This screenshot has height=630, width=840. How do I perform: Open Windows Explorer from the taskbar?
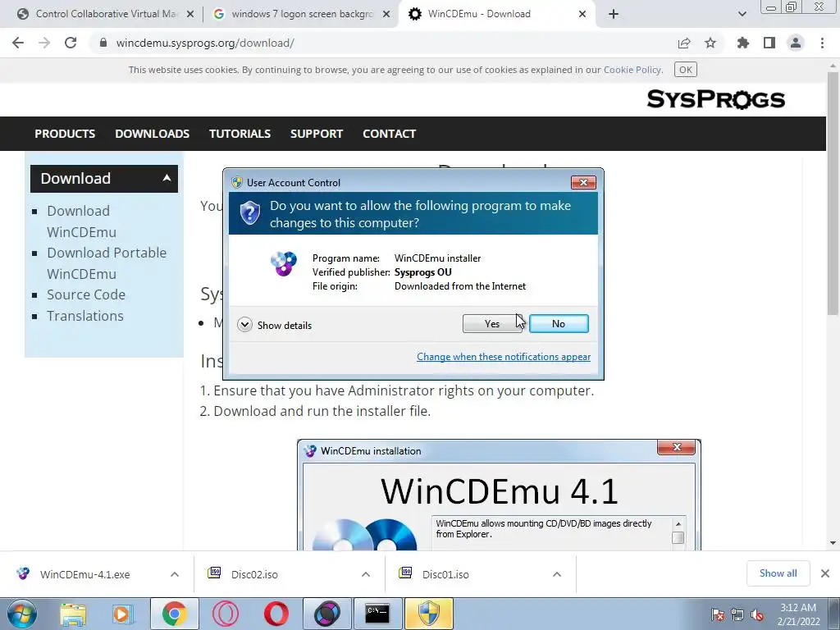pos(73,614)
